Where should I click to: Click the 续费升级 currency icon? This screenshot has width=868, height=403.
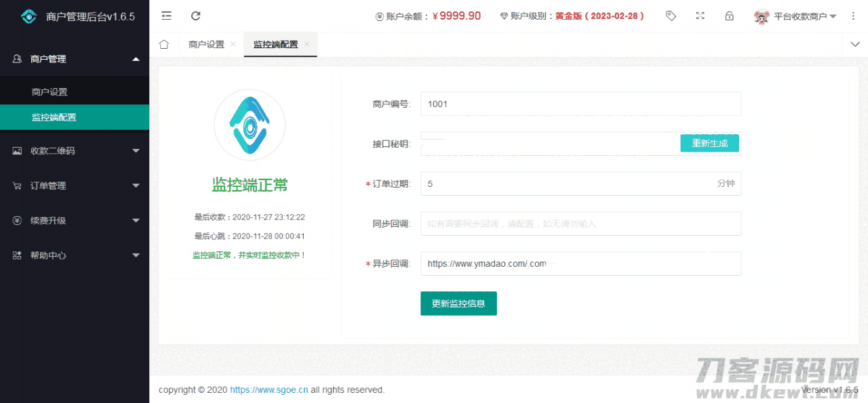(x=16, y=220)
